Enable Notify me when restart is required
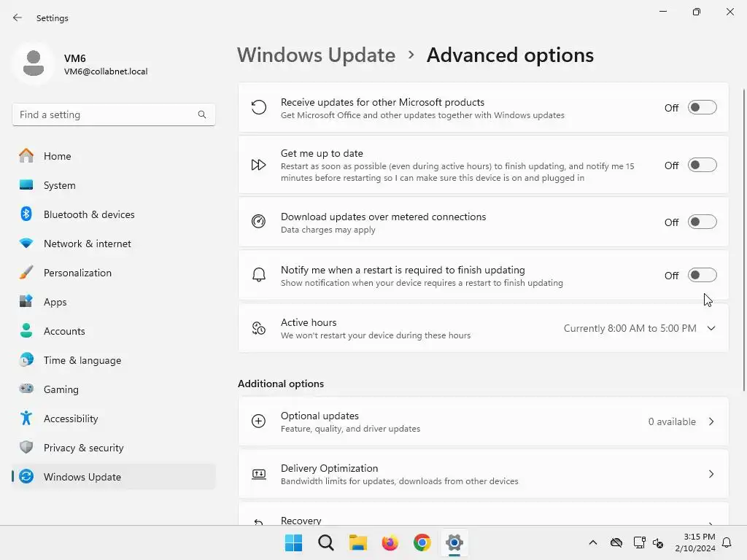 point(703,275)
